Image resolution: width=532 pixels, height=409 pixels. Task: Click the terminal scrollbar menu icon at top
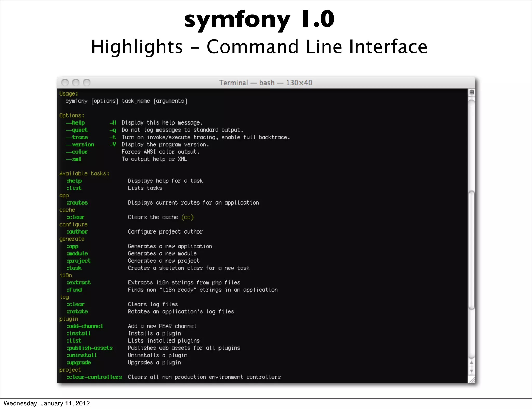click(472, 92)
